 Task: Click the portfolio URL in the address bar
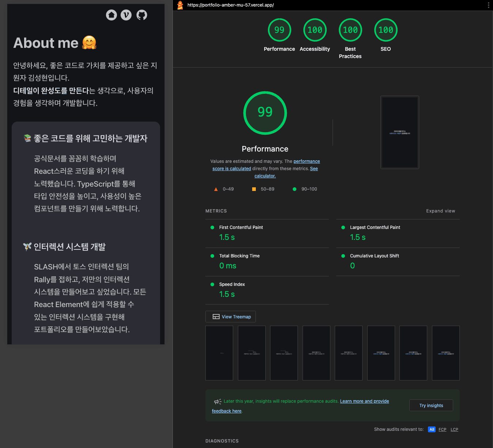click(x=230, y=5)
